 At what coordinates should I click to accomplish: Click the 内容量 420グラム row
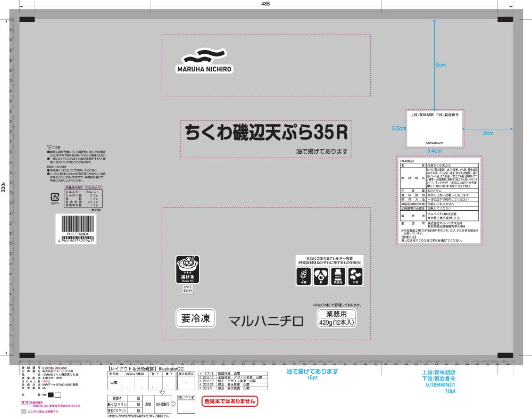point(439,191)
